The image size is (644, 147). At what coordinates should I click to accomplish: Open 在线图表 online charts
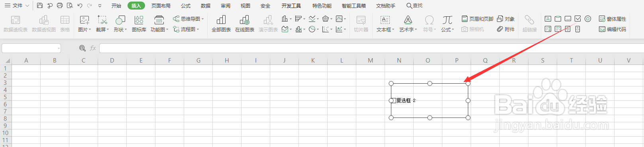pos(245,24)
